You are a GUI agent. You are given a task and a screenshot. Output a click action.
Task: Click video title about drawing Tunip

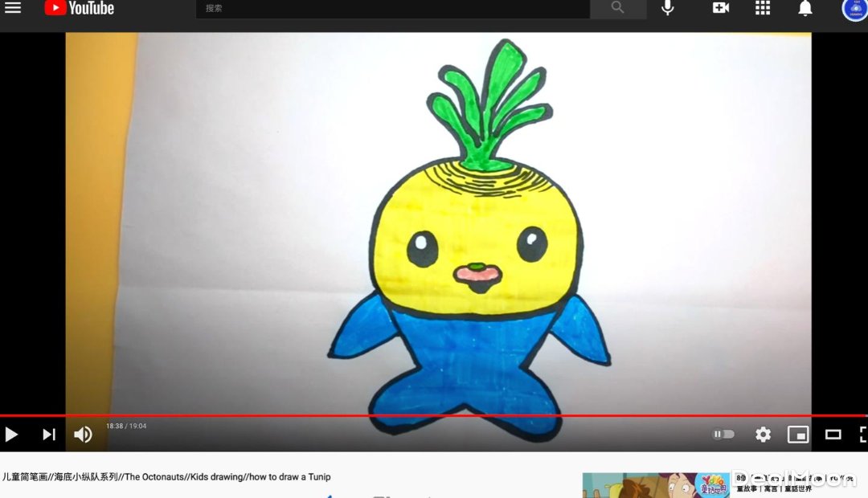166,477
